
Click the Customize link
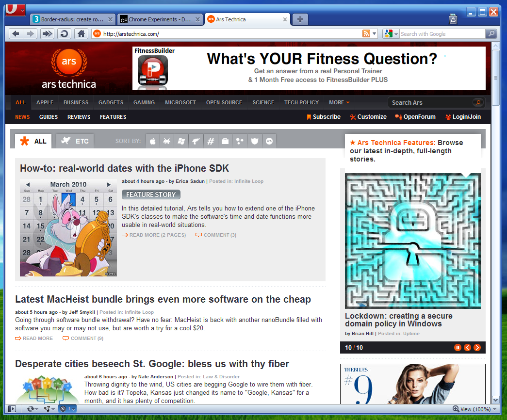(368, 117)
